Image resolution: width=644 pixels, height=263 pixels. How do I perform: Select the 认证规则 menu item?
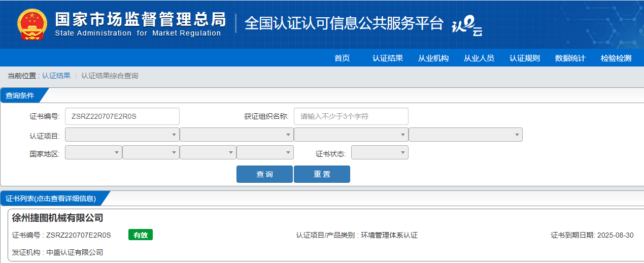point(525,58)
